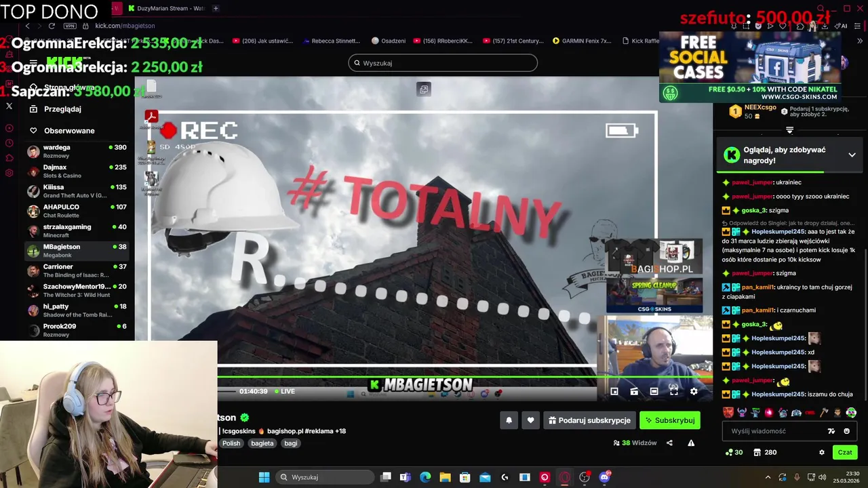This screenshot has height=488, width=868.
Task: Click NEEXcsgo top gifter entry
Action: click(x=753, y=111)
